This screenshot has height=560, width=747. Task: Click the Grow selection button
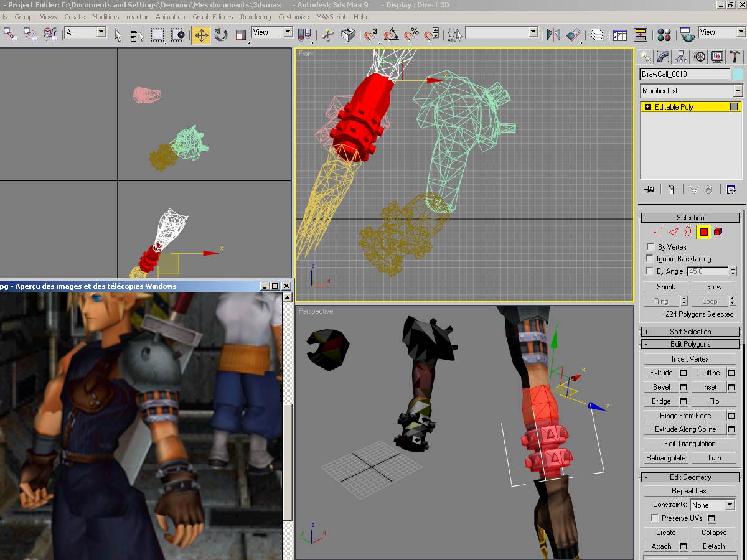point(713,287)
